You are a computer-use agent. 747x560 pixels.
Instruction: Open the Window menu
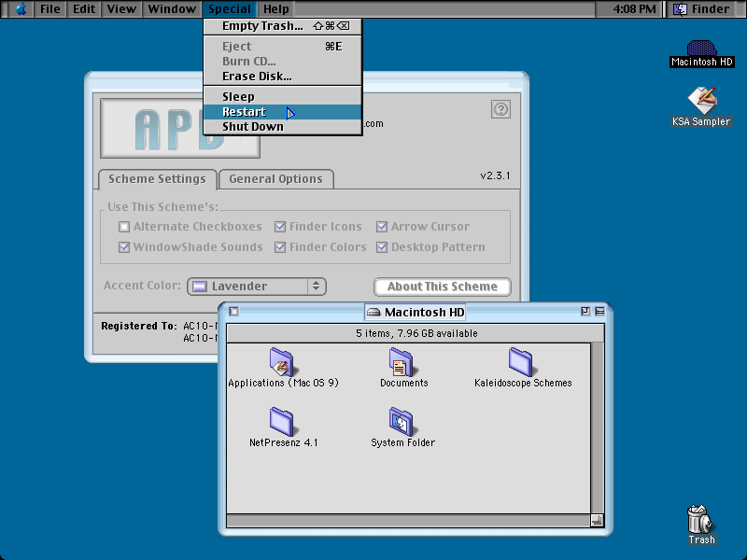coord(172,9)
